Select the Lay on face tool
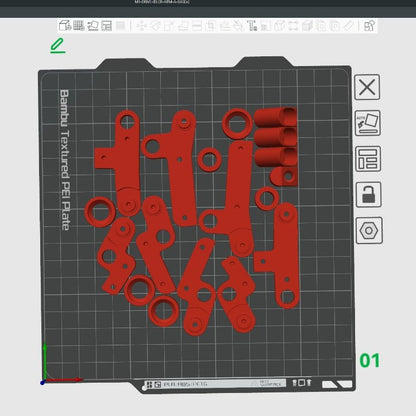This screenshot has height=416, width=416. (x=183, y=26)
